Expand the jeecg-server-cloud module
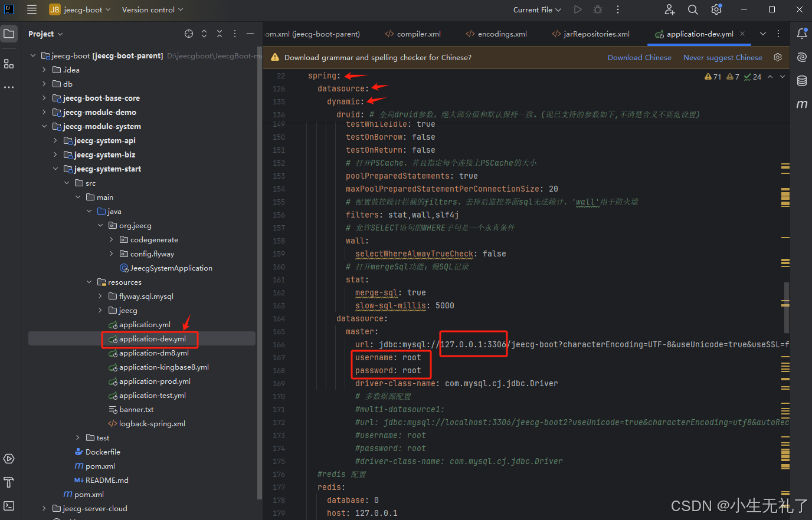 [44, 508]
